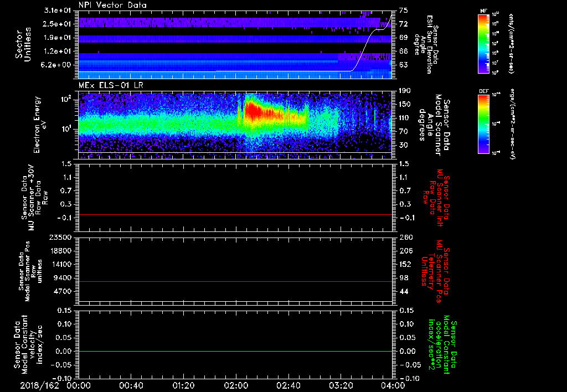The width and height of the screenshot is (567, 392).
Task: Click the "14100" axis tick label
Action: [x=60, y=264]
